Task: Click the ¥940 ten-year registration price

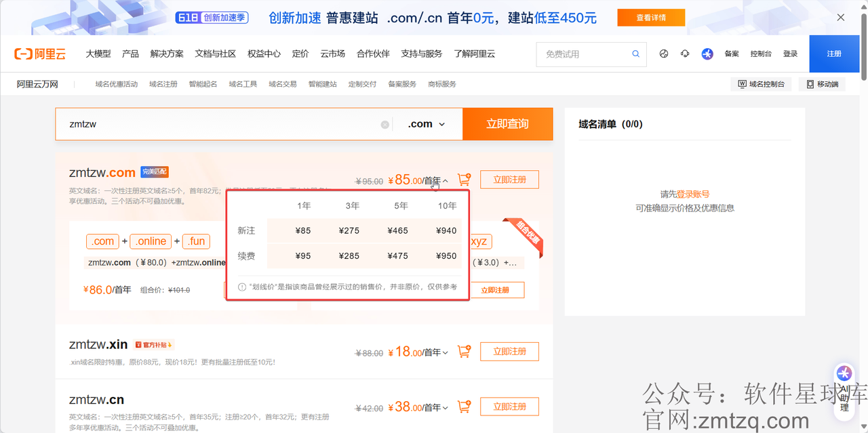Action: (446, 231)
